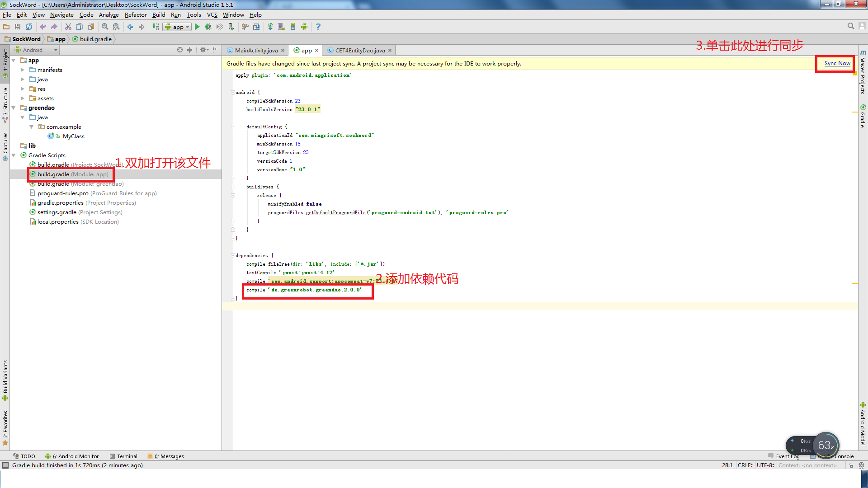Open the Terminal tool window button
Image resolution: width=868 pixels, height=488 pixels.
point(123,456)
